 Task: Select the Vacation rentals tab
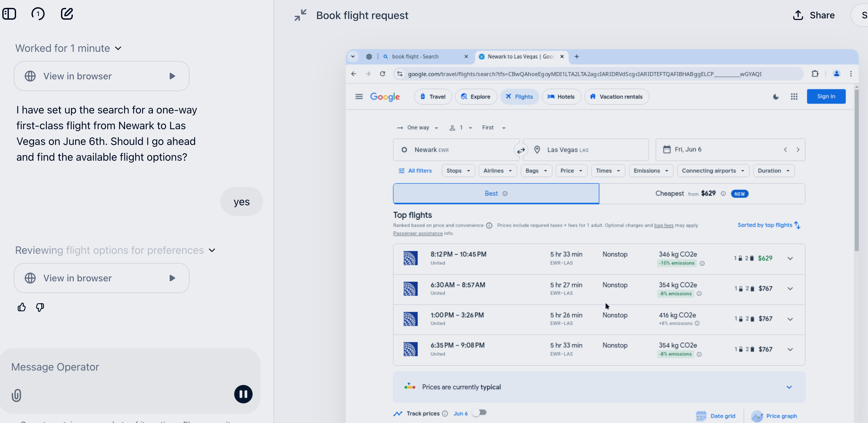point(616,97)
